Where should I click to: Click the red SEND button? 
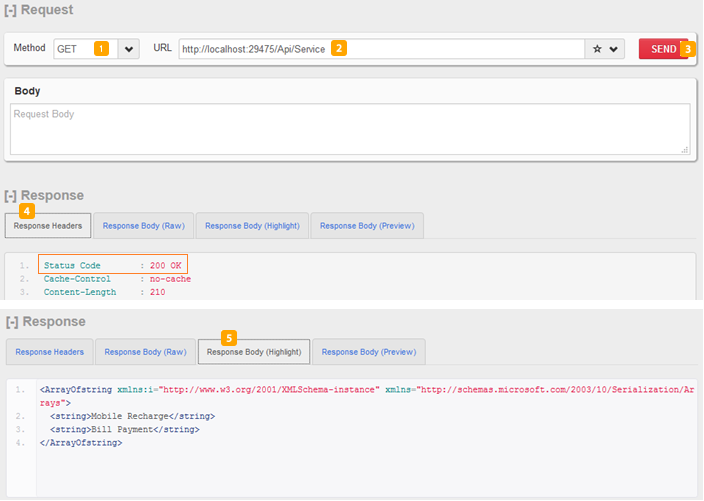661,49
